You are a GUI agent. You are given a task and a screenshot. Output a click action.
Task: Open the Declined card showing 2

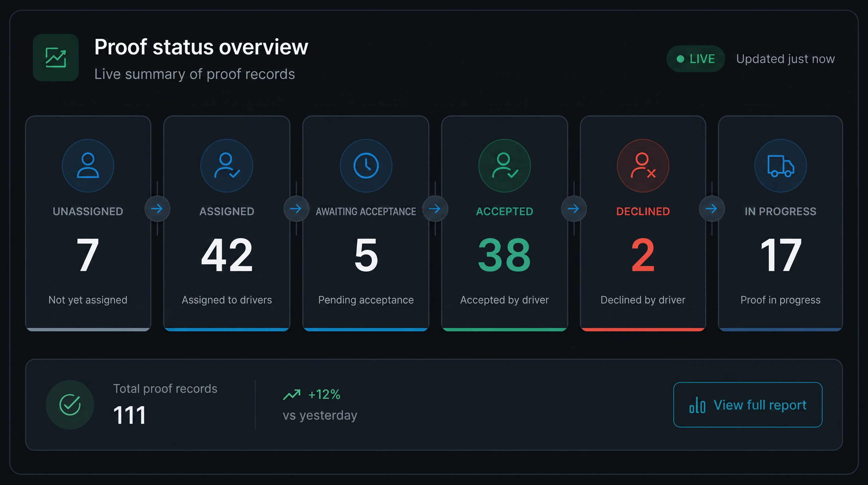pos(643,223)
